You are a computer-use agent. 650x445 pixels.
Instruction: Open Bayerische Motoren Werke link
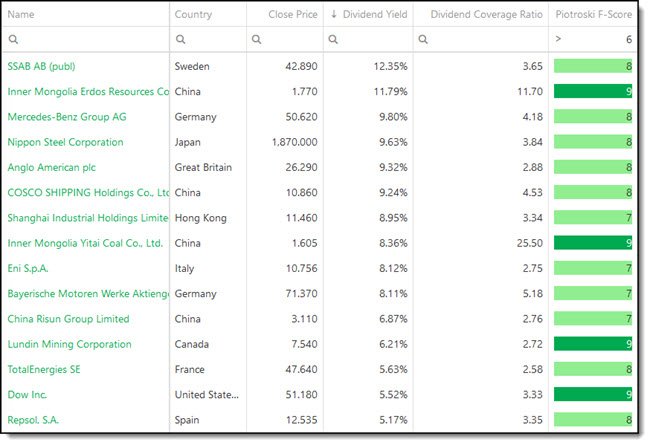88,294
